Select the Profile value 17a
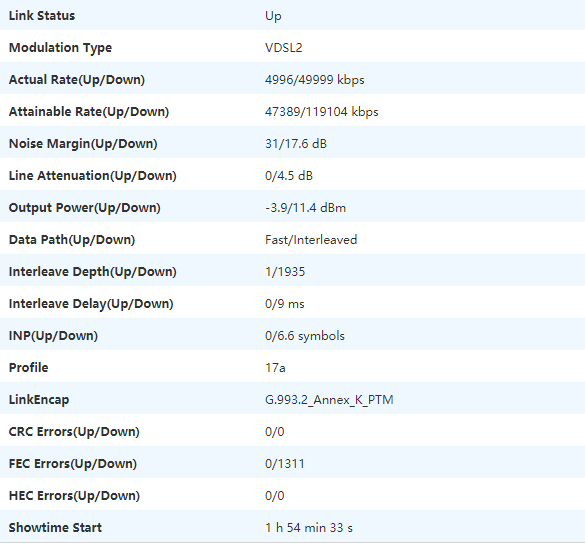The image size is (585, 543). pos(275,368)
